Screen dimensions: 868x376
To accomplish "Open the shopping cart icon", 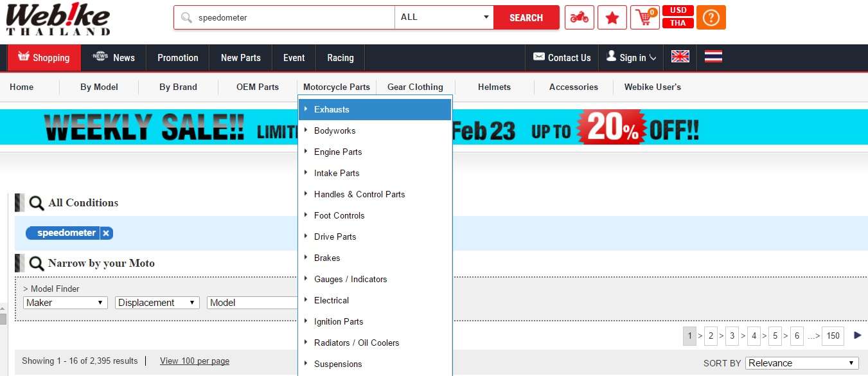I will click(x=644, y=18).
